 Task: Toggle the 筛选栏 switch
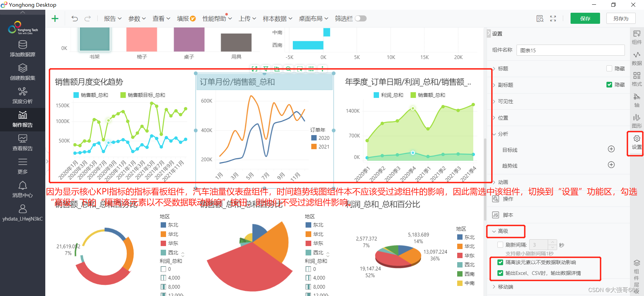click(361, 18)
